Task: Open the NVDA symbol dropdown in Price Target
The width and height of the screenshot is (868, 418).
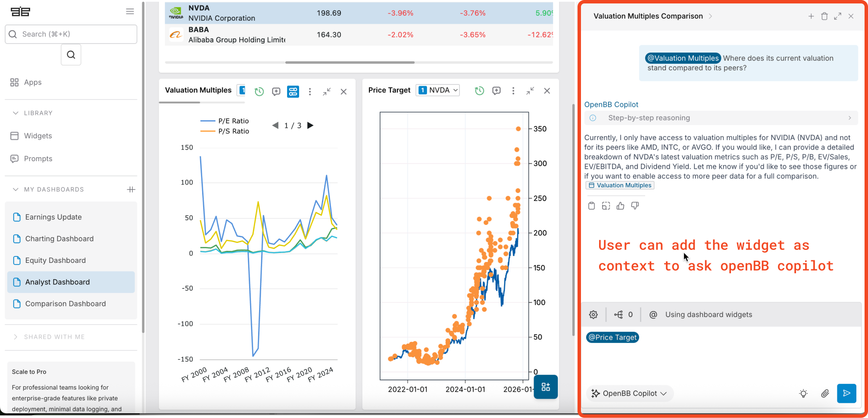Action: (437, 90)
